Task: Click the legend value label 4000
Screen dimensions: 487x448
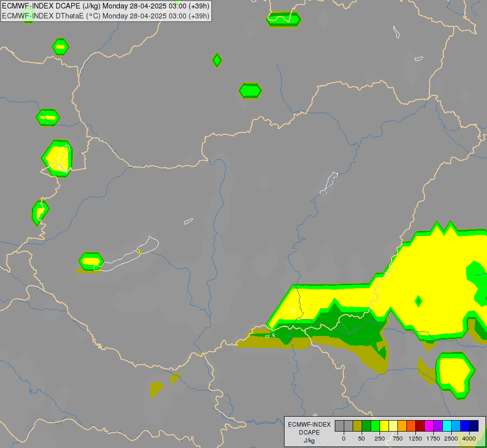Action: tap(469, 439)
